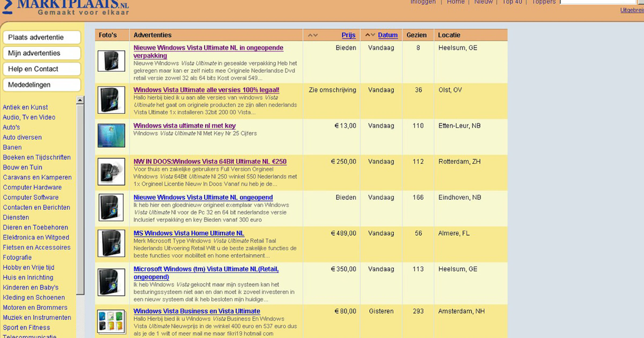
Task: Select Auto's category
Action: (11, 127)
